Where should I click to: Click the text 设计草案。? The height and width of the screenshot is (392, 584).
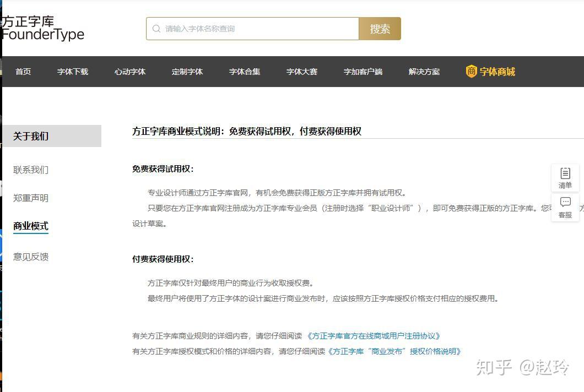point(149,224)
